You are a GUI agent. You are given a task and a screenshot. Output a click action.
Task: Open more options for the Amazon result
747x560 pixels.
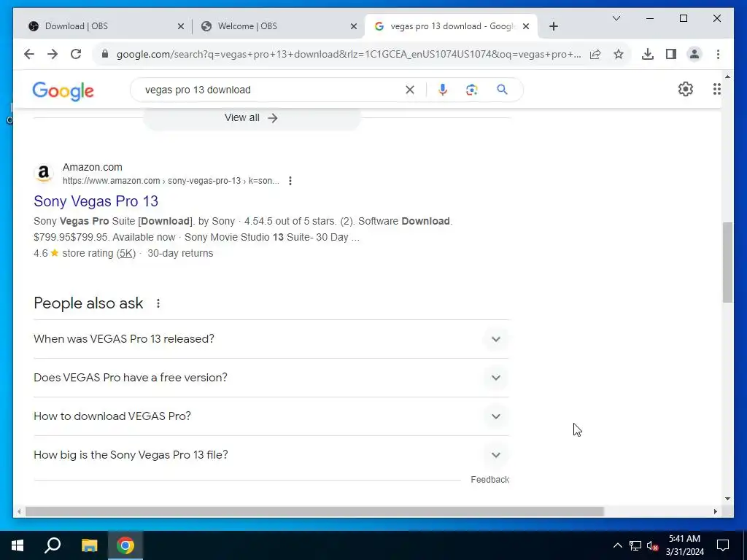coord(290,181)
